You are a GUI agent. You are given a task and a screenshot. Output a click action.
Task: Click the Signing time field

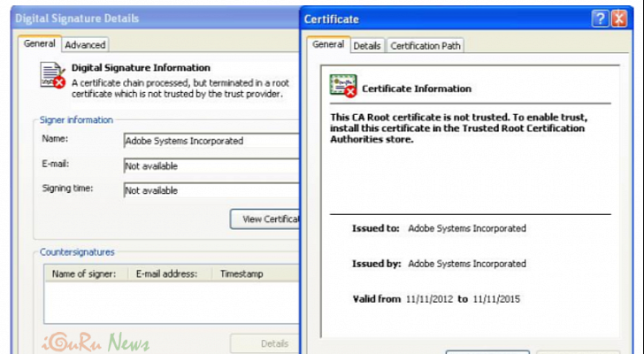coord(211,190)
